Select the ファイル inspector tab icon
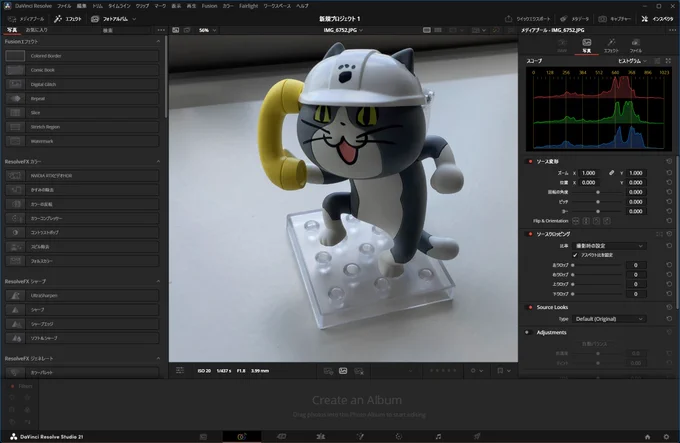This screenshot has height=443, width=680. (x=635, y=45)
